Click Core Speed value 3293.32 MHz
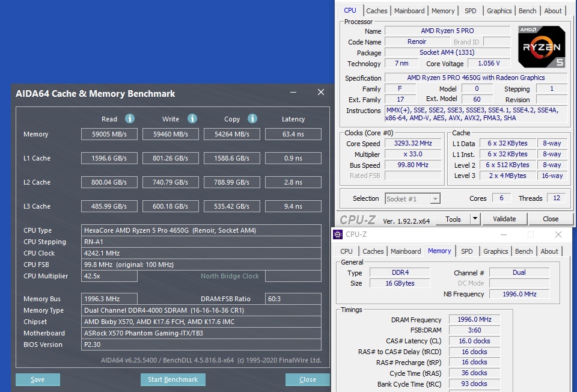Image resolution: width=577 pixels, height=392 pixels. (413, 143)
